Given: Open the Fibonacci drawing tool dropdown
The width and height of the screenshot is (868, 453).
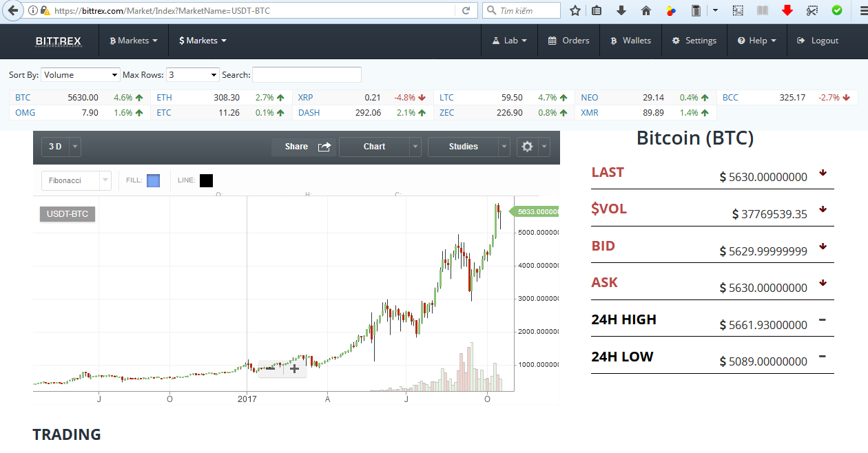Looking at the screenshot, I should click(x=76, y=180).
